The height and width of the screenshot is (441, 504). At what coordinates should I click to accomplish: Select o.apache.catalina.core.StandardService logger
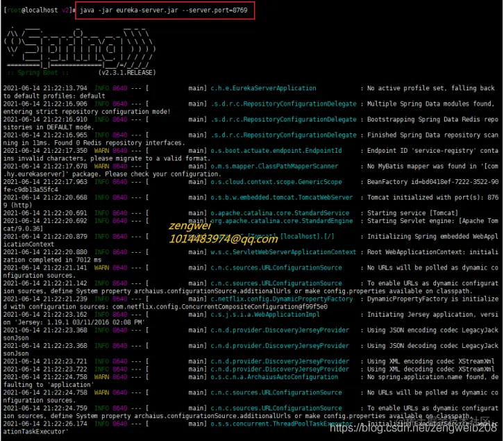pos(280,213)
